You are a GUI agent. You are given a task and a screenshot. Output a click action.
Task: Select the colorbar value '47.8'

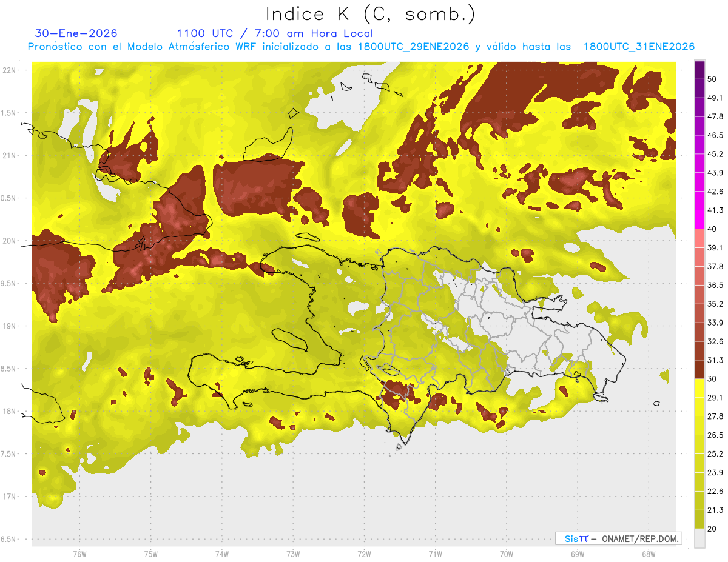(715, 116)
